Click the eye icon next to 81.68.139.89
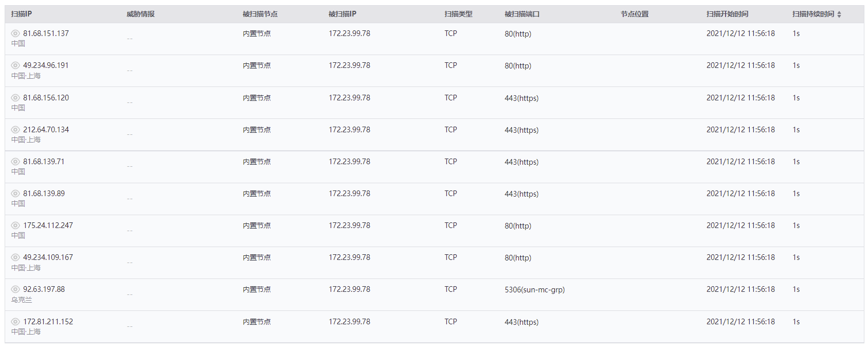Screen dimensions: 868x349 coord(15,194)
